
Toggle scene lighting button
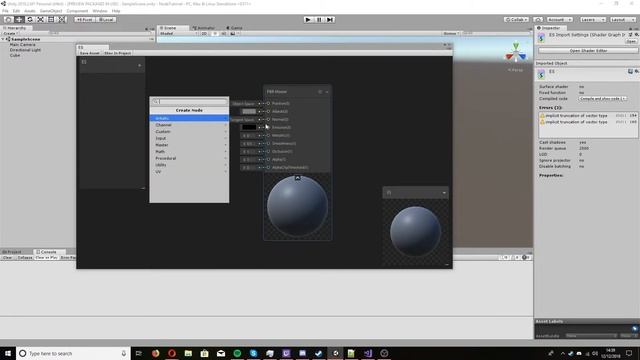pyautogui.click(x=215, y=33)
